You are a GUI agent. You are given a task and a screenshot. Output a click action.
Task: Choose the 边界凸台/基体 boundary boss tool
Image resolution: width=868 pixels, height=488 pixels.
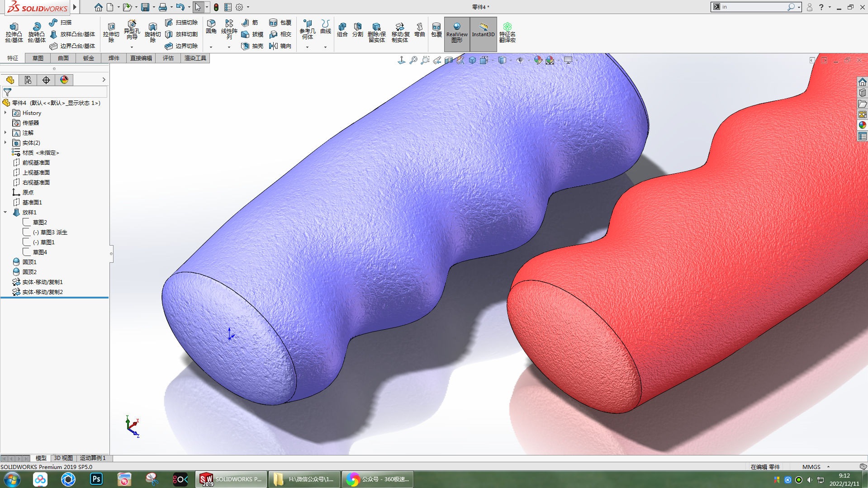tap(72, 46)
